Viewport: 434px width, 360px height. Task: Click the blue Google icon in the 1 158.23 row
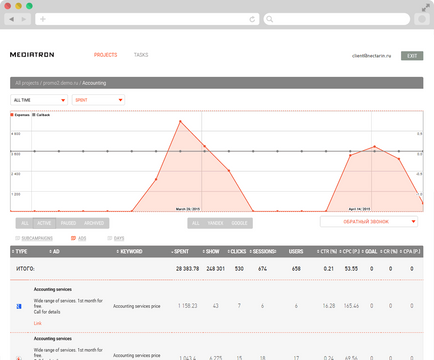pyautogui.click(x=19, y=306)
